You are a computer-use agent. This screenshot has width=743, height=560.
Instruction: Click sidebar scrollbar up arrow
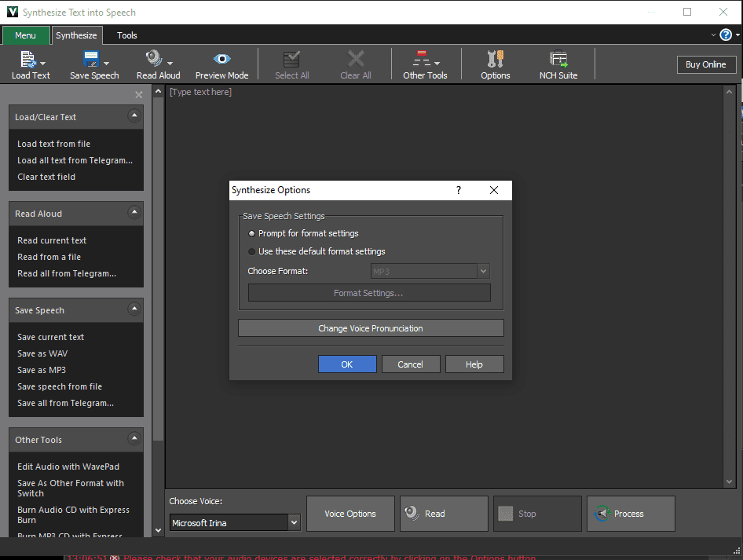[x=159, y=91]
